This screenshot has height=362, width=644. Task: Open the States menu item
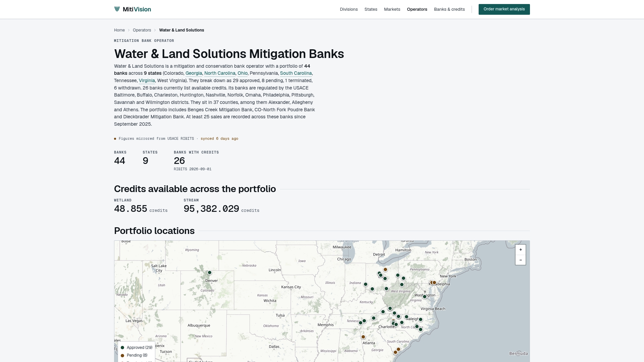371,9
